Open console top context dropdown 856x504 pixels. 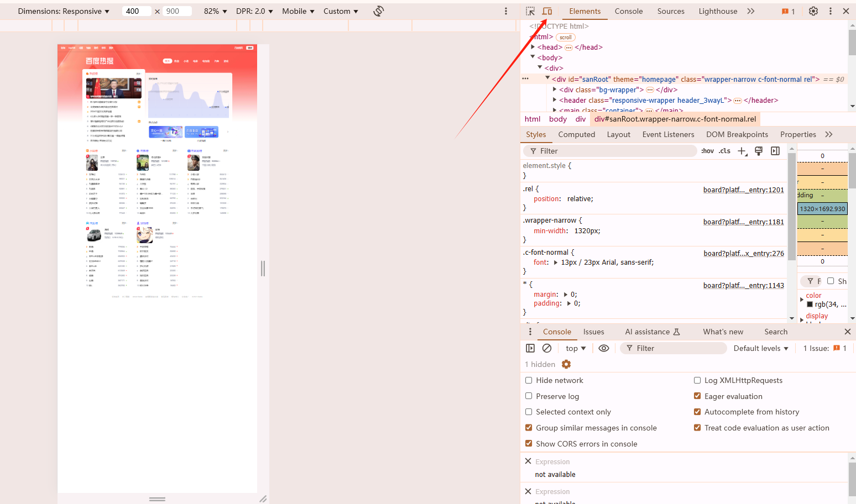pyautogui.click(x=576, y=348)
